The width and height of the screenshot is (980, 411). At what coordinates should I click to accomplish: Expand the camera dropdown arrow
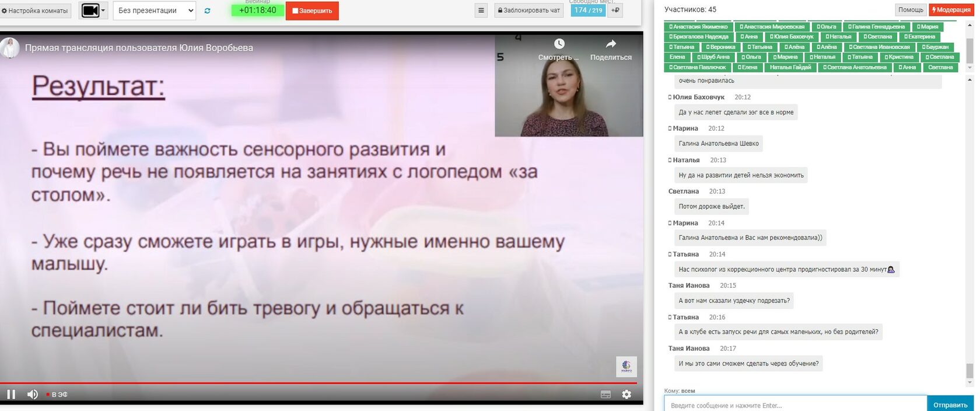[x=104, y=11]
